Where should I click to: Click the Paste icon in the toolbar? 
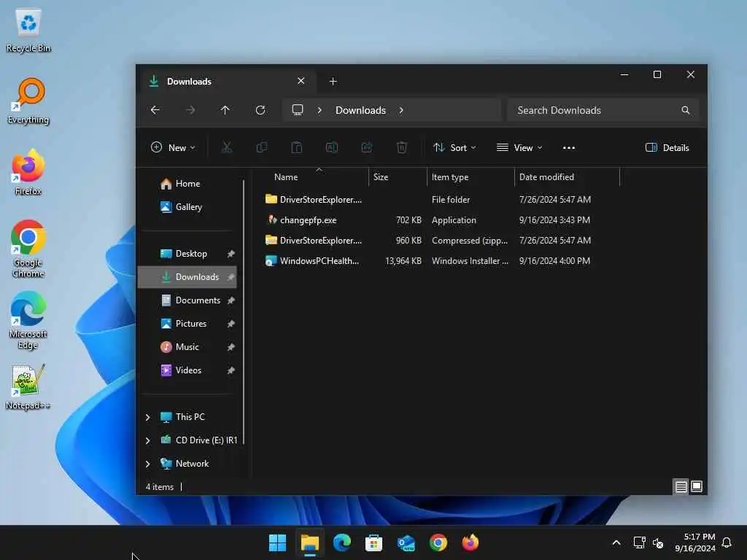point(296,147)
